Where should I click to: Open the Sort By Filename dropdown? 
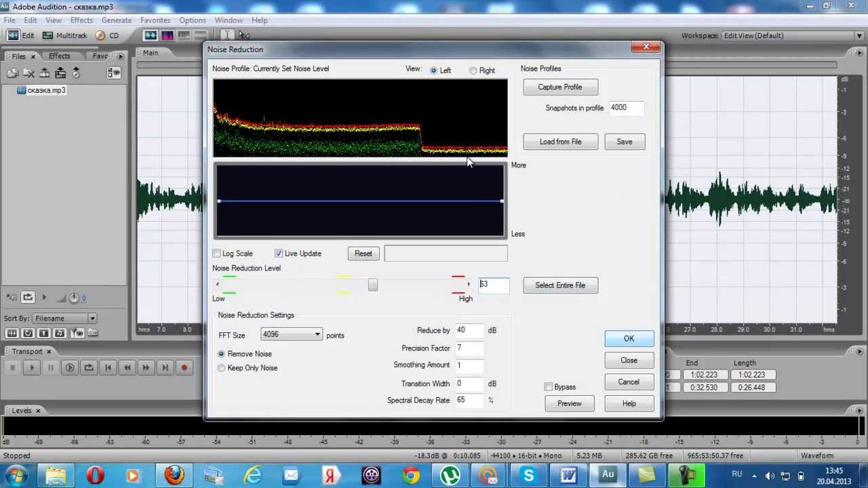[65, 318]
